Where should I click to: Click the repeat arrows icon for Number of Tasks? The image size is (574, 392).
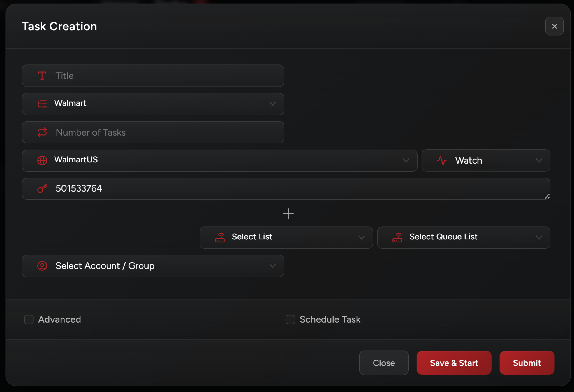42,132
